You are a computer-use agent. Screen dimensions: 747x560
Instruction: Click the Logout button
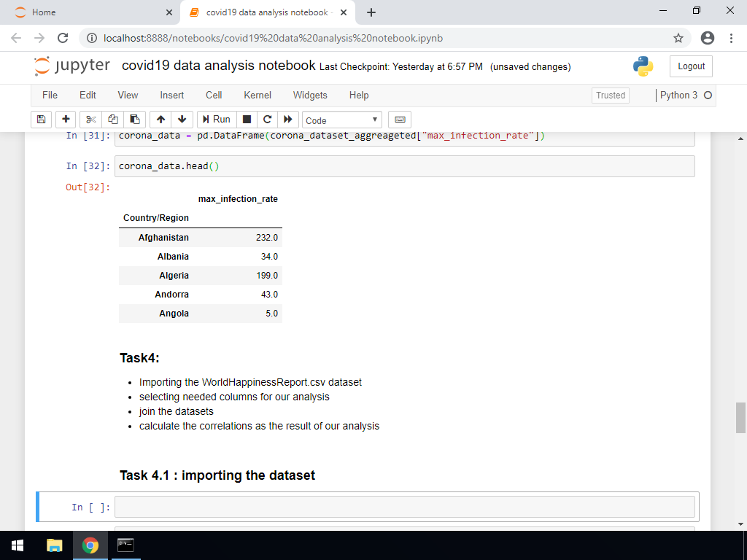[691, 66]
